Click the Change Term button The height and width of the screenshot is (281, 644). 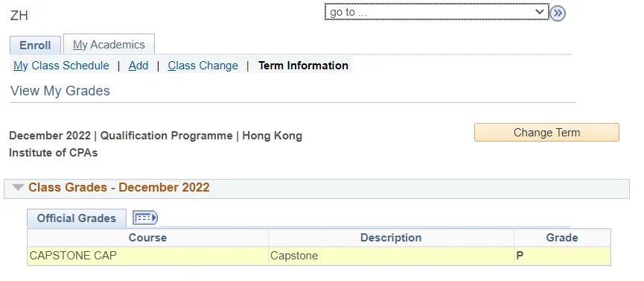coord(546,133)
